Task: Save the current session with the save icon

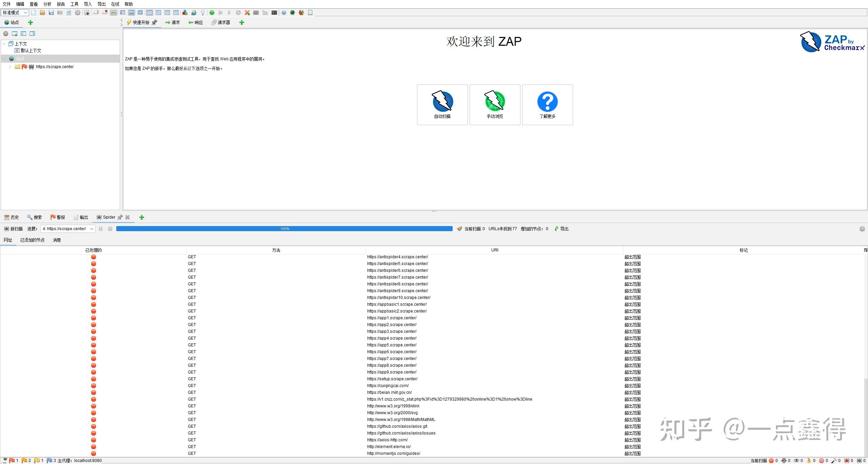Action: pos(51,13)
